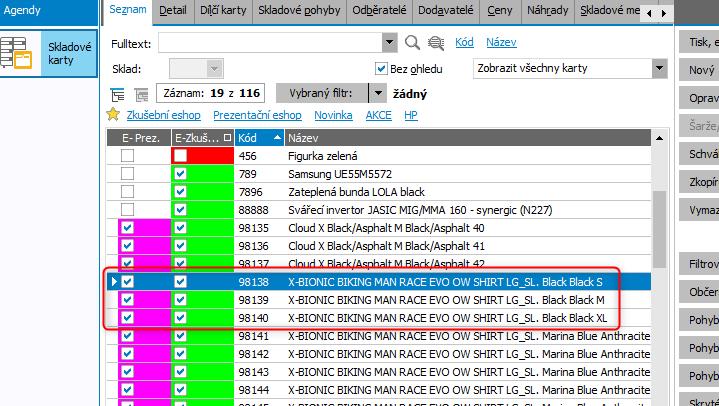Click the Novinka filter link
The height and width of the screenshot is (406, 719).
point(333,115)
